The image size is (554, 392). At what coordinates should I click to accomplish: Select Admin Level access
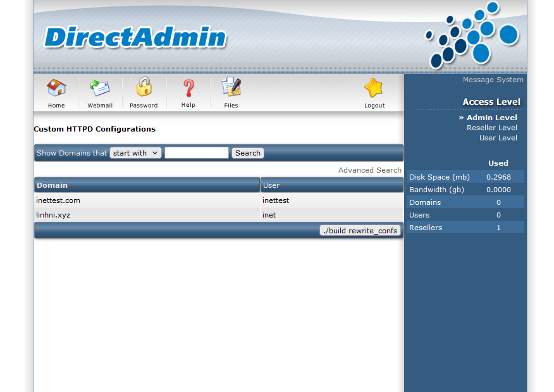pyautogui.click(x=492, y=118)
